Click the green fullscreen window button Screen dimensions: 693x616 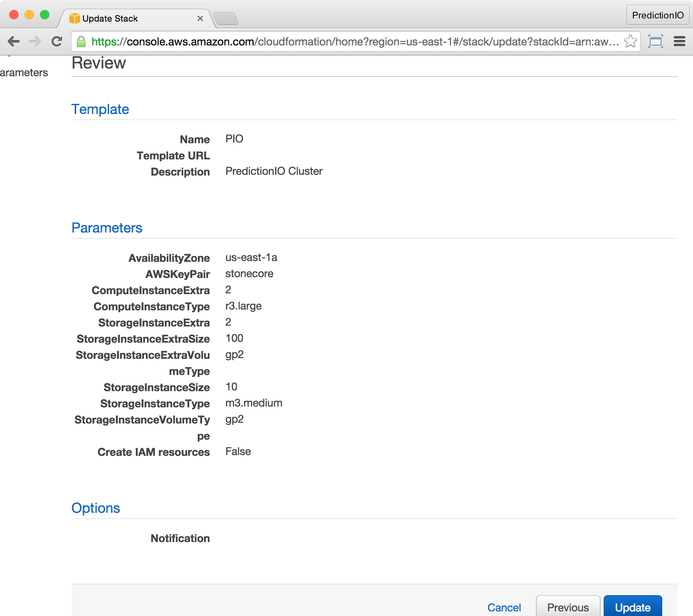pos(45,15)
